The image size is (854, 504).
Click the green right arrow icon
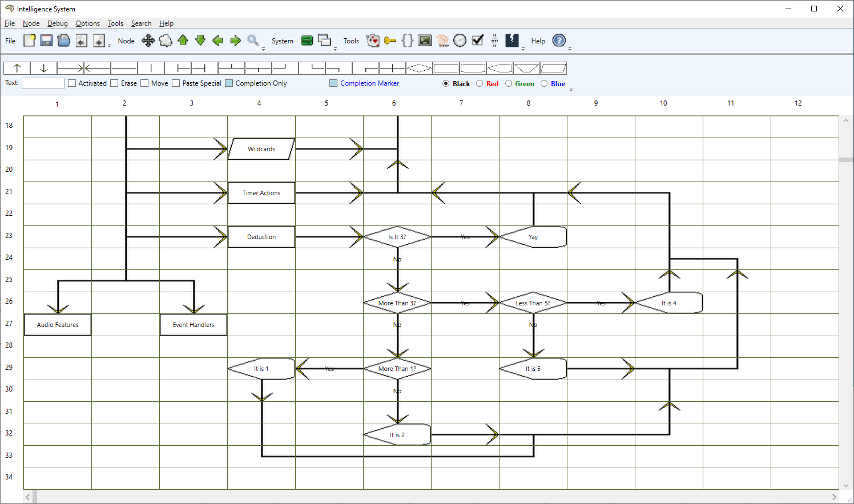(x=235, y=41)
